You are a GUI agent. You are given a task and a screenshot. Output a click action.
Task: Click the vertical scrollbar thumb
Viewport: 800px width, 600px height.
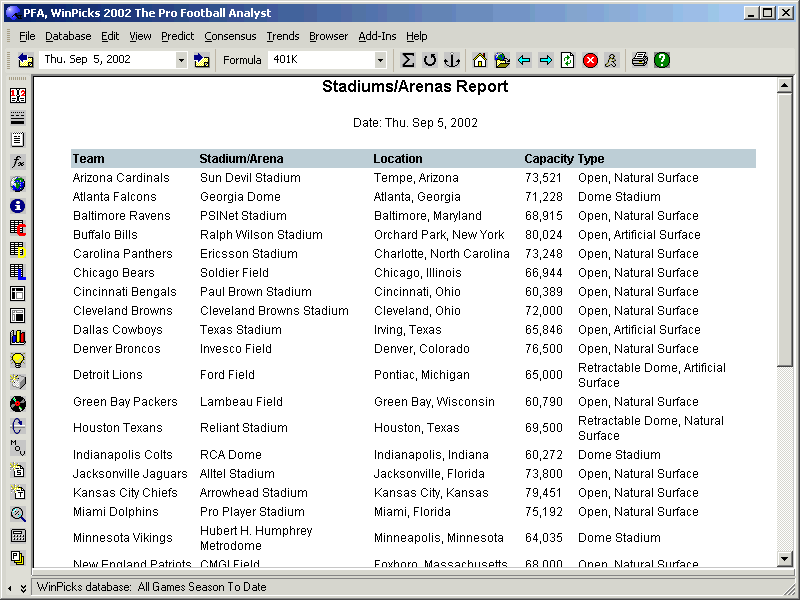785,229
